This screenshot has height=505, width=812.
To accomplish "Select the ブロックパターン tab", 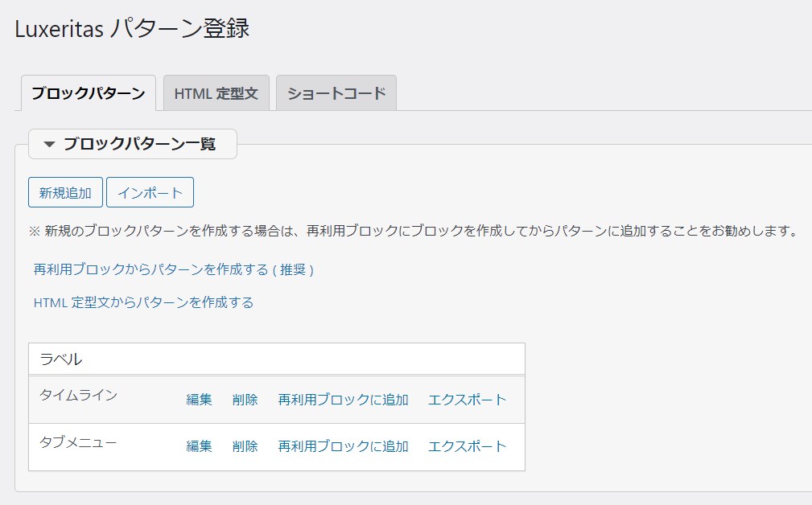I will click(x=89, y=92).
